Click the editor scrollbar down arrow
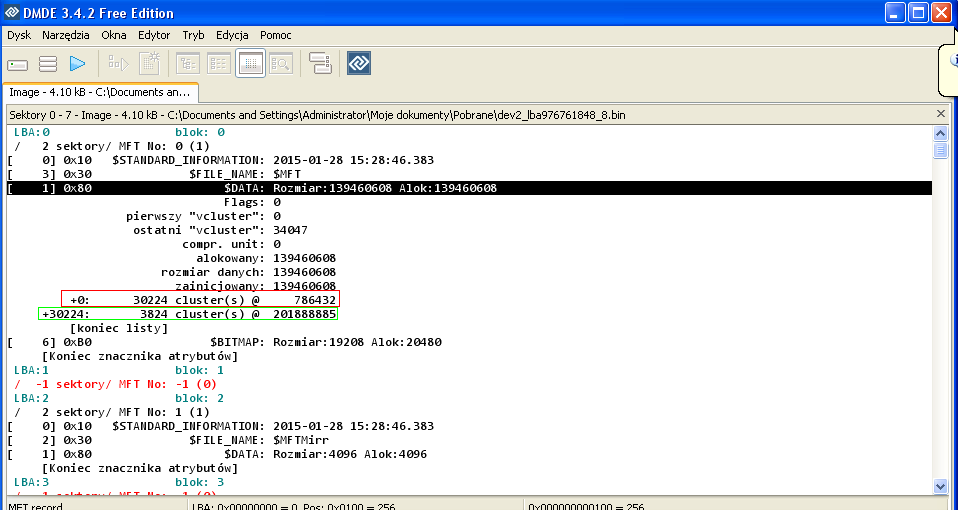The height and width of the screenshot is (510, 958). pos(940,486)
